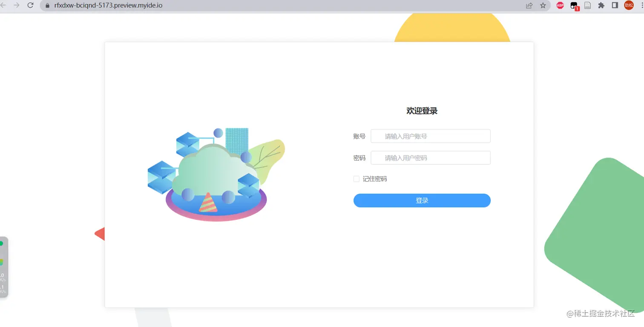Open the browser extensions puzzle menu
Screen dimensions: 644x327
[x=601, y=6]
